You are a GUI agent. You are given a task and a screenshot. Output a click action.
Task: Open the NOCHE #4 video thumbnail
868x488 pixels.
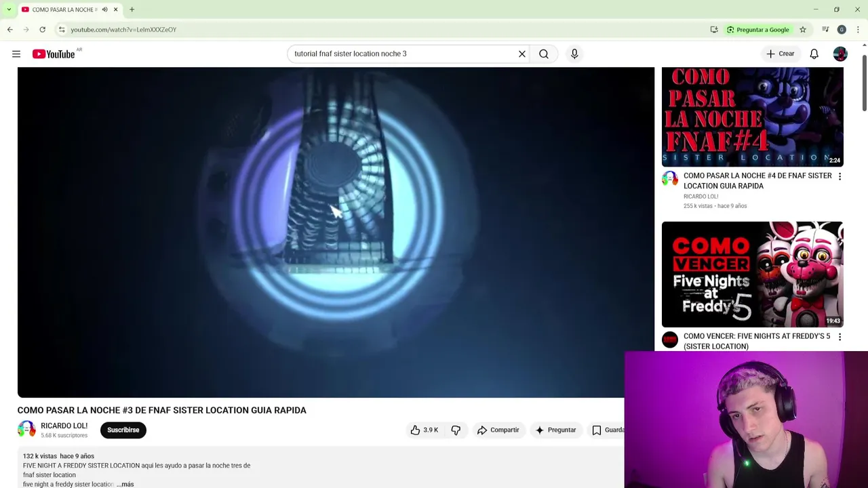click(753, 117)
